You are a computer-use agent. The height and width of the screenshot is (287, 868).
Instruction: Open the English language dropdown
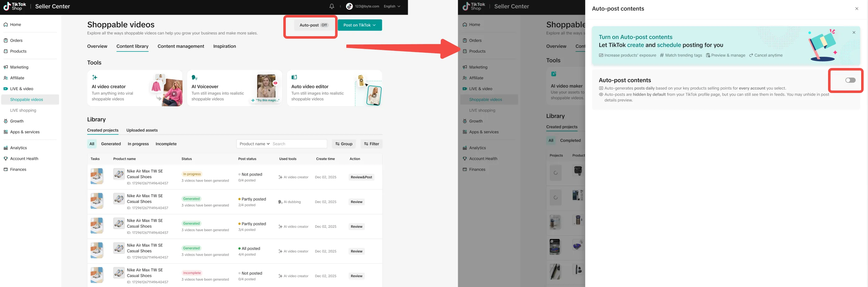click(392, 6)
